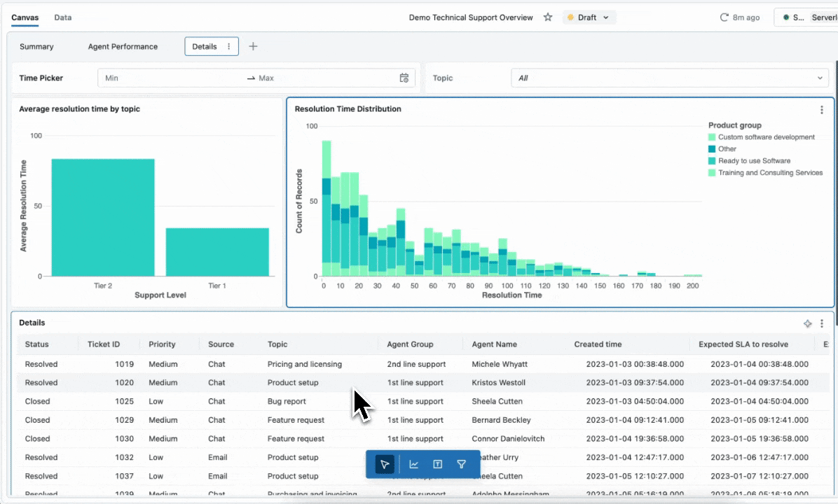Star the dashboard as favorite

548,17
